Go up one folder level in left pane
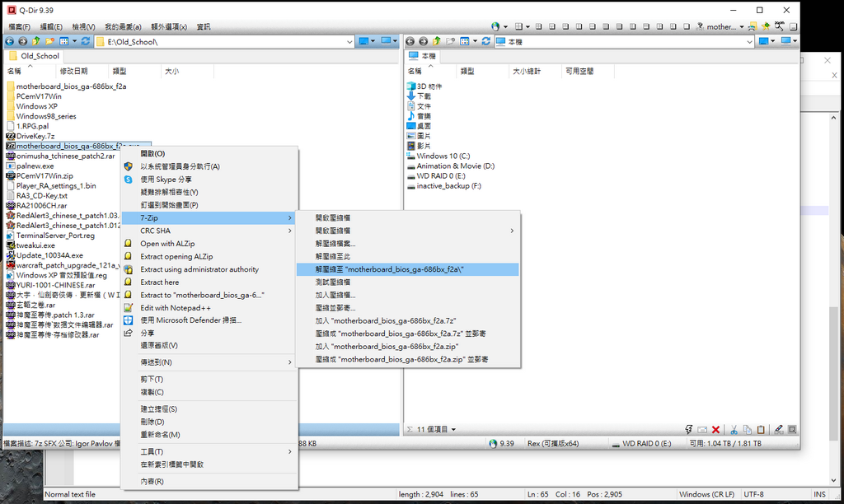The width and height of the screenshot is (844, 504). (36, 41)
